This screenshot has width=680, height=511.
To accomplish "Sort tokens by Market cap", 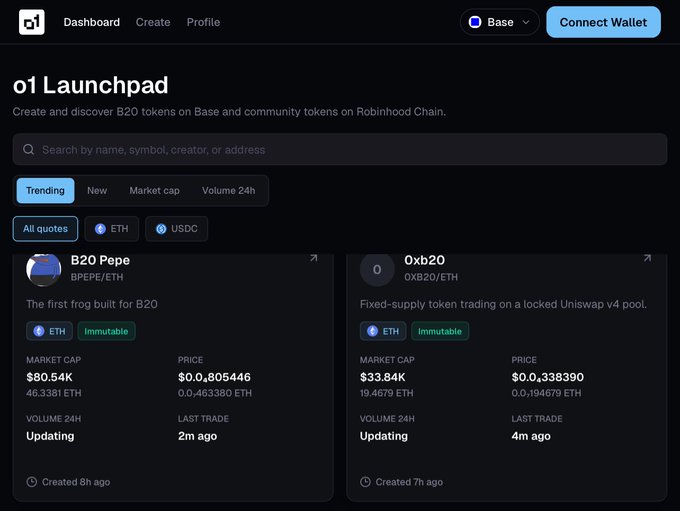I will pos(154,190).
